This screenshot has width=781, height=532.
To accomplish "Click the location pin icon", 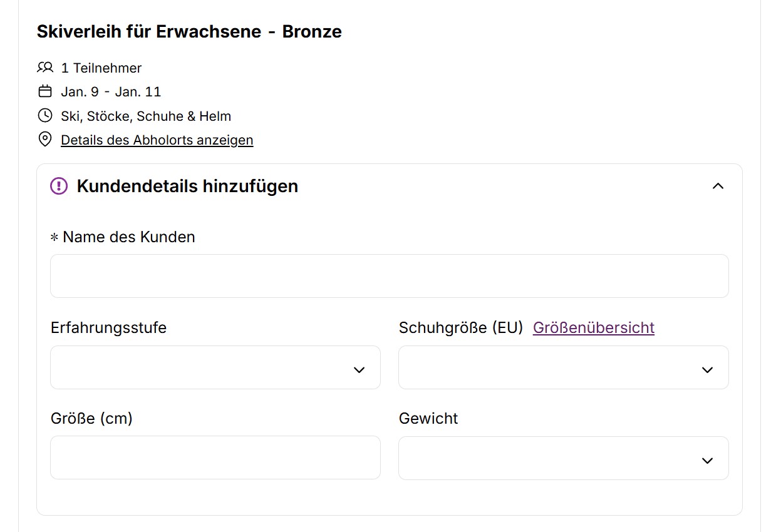I will pos(45,140).
